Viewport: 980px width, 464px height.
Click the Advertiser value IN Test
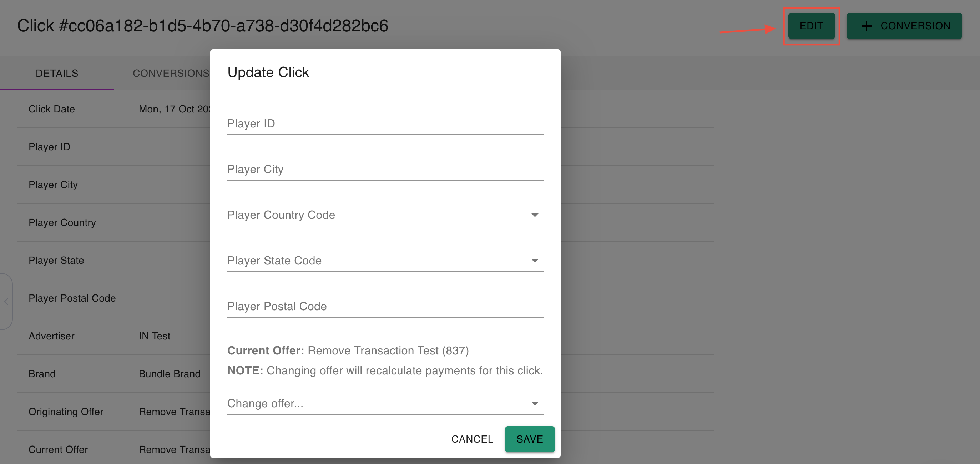[155, 336]
